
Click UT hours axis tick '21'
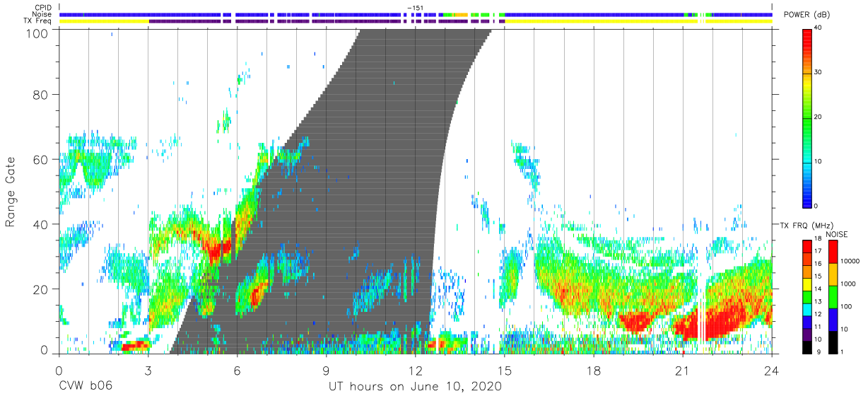pos(683,370)
